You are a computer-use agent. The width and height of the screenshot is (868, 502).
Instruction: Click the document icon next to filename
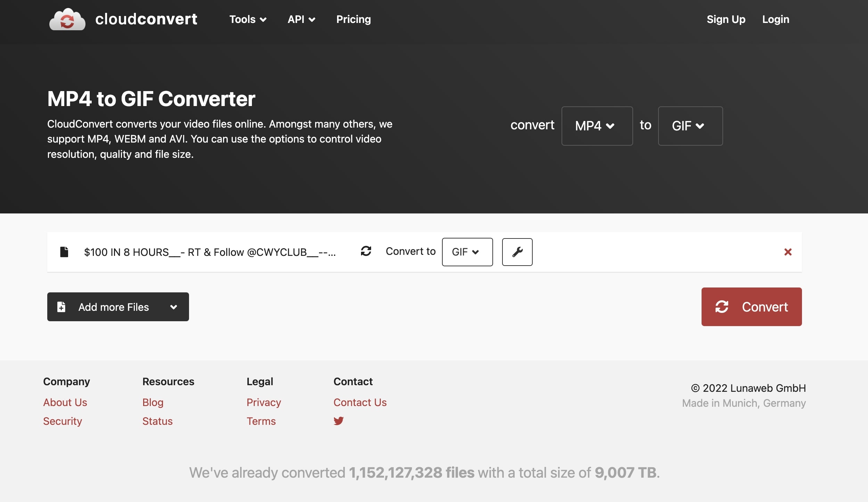point(64,252)
